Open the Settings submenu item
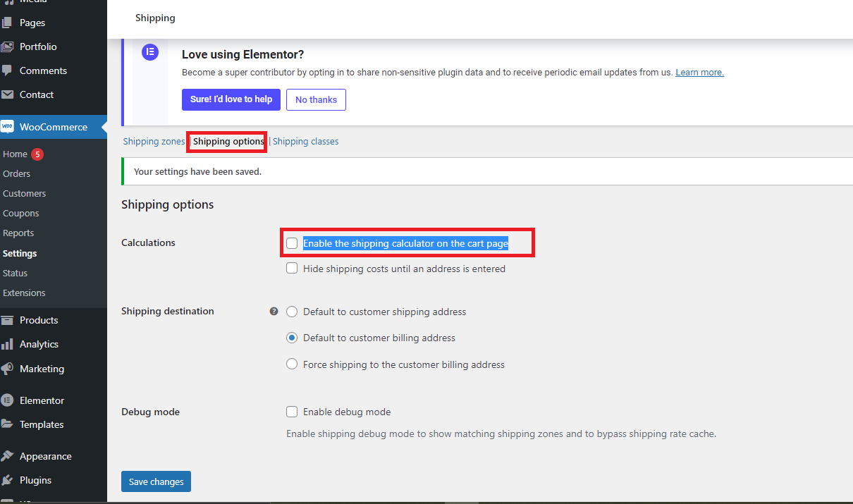 20,253
